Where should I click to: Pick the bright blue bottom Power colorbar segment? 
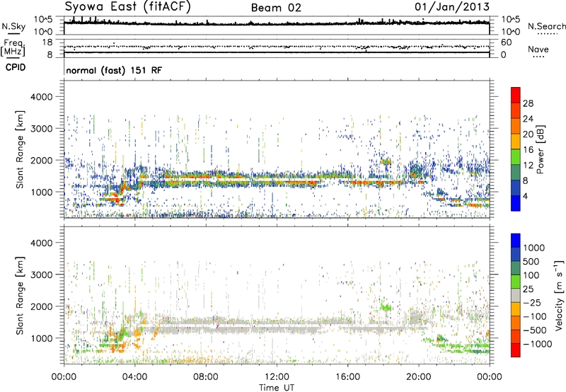coord(516,204)
